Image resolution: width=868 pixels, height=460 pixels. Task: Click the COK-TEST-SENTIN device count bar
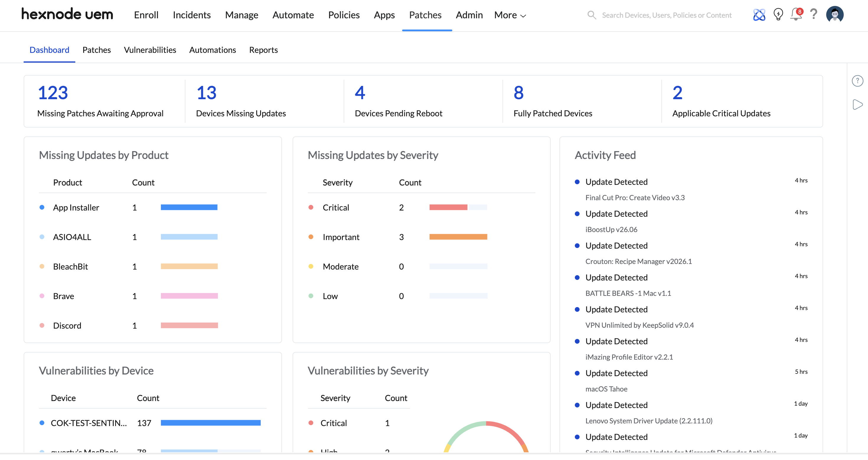(211, 423)
